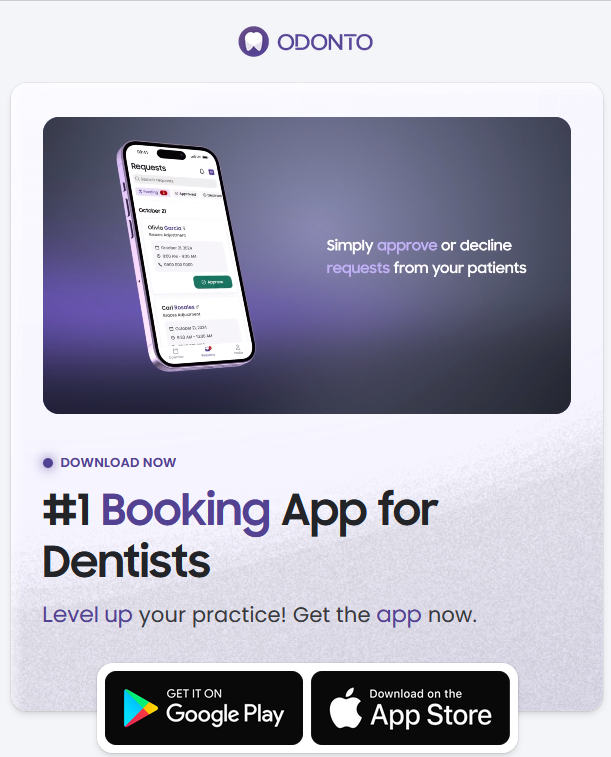
Task: Click the hero phone promo banner image
Action: 307,265
